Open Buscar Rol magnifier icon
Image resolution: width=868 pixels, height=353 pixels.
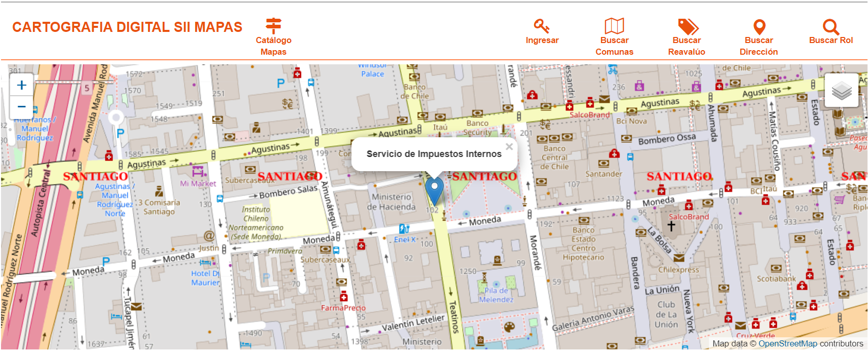coord(831,26)
